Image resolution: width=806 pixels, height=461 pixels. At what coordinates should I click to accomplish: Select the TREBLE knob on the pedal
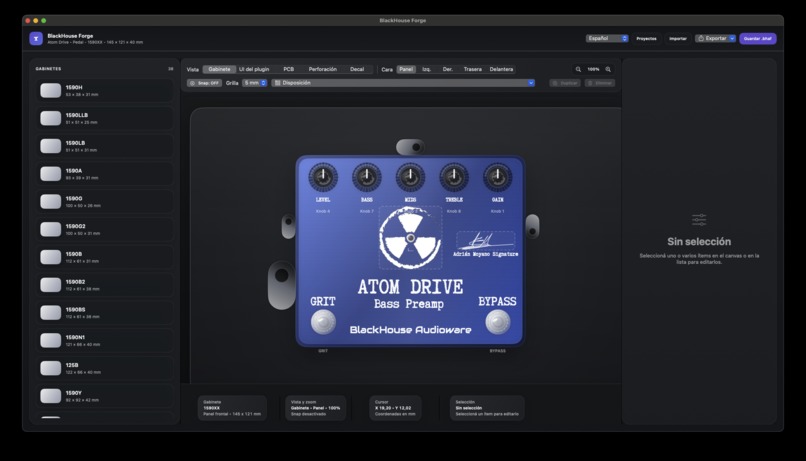coord(454,177)
